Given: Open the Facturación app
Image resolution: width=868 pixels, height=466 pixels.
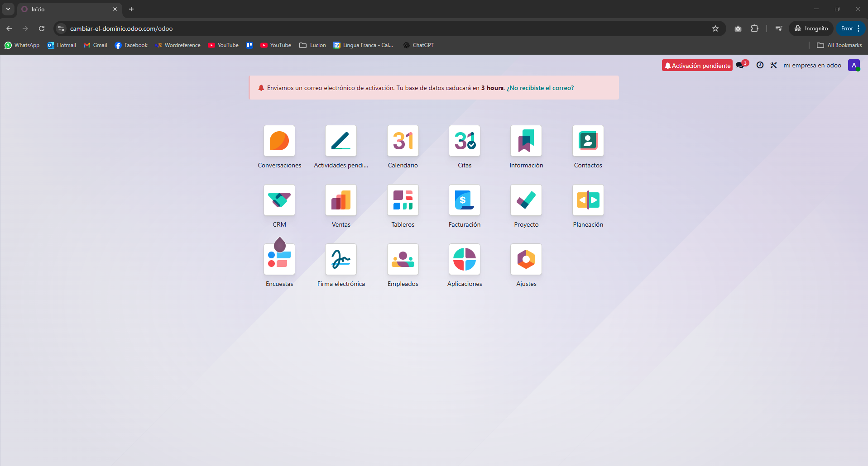Looking at the screenshot, I should coord(465,200).
